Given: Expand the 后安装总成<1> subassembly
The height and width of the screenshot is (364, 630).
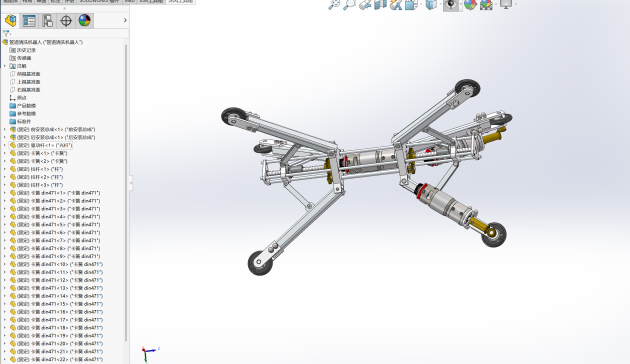Looking at the screenshot, I should pyautogui.click(x=5, y=137).
